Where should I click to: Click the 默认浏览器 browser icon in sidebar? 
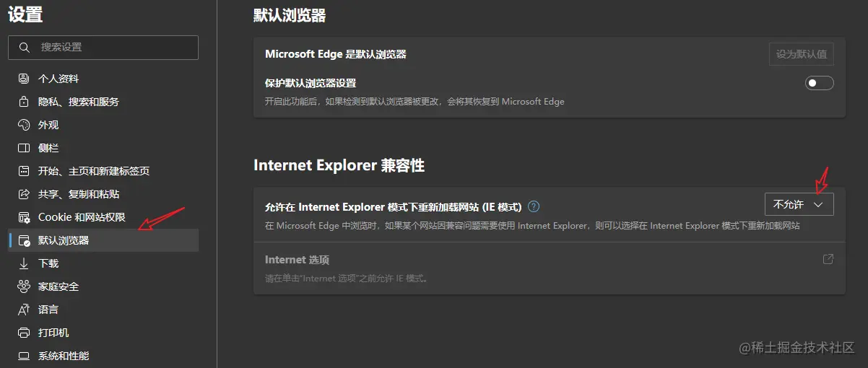pos(24,240)
